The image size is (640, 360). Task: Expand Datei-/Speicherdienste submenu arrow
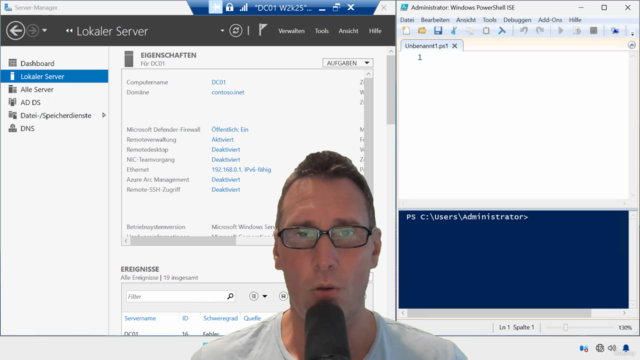[104, 115]
